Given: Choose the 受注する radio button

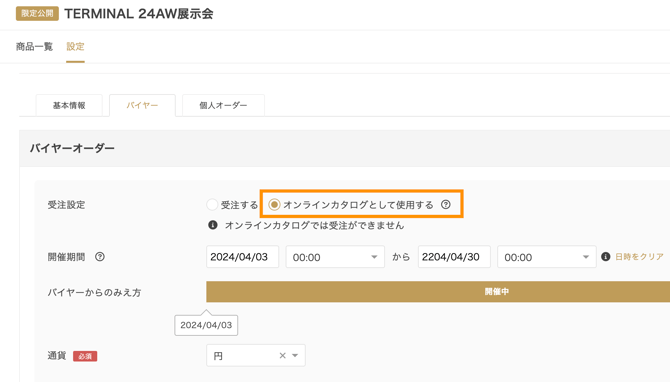Looking at the screenshot, I should point(212,205).
